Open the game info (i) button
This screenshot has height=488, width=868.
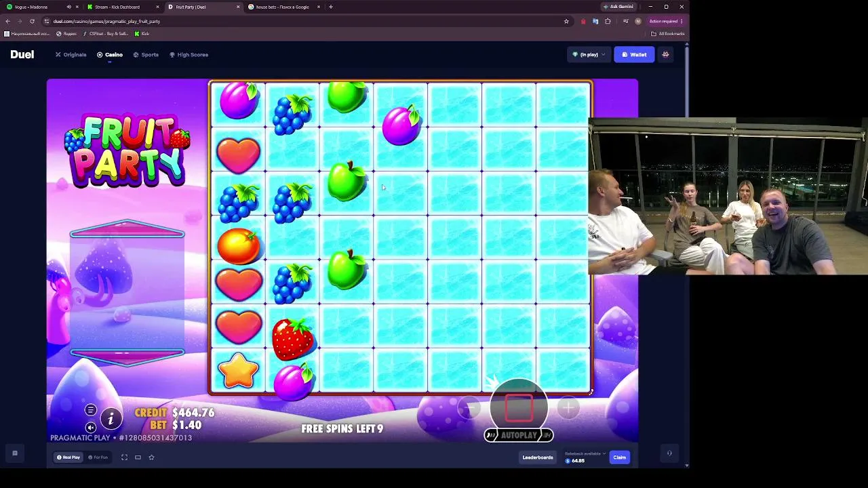(x=111, y=420)
